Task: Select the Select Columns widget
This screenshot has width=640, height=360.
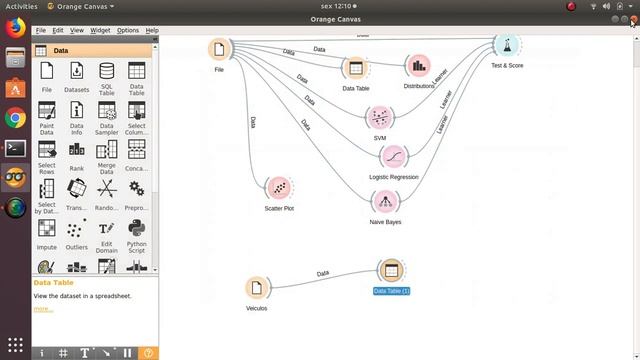Action: [x=136, y=118]
